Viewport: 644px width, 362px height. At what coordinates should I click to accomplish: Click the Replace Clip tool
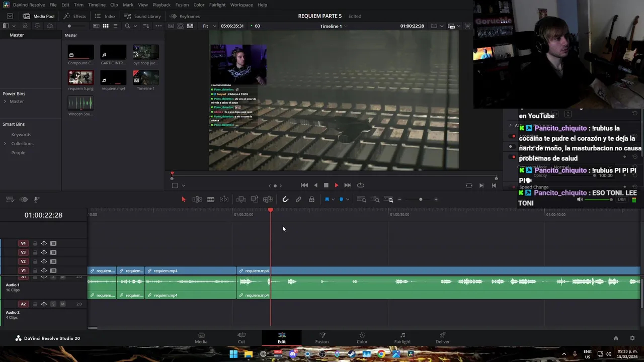pyautogui.click(x=268, y=200)
